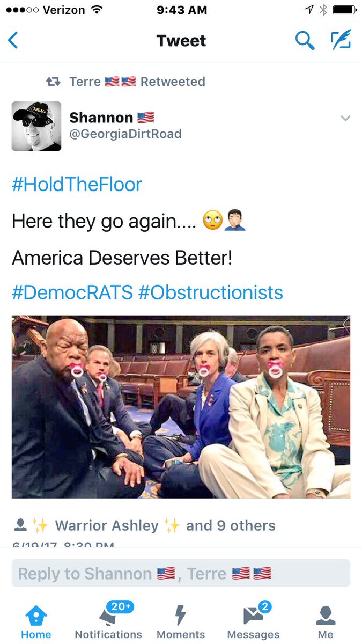This screenshot has height=644, width=362.
Task: Open the #Obstructionists hashtag link
Action: click(x=210, y=292)
